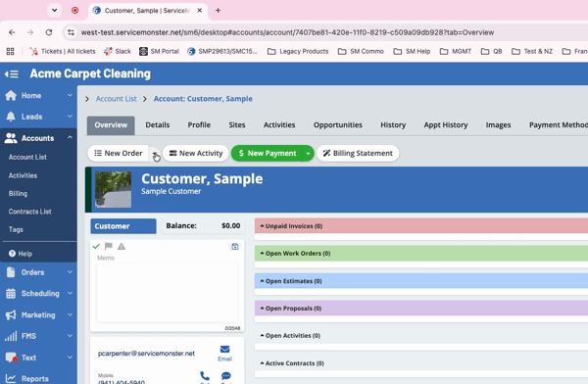
Task: Click the Help question mark icon
Action: [x=12, y=254]
